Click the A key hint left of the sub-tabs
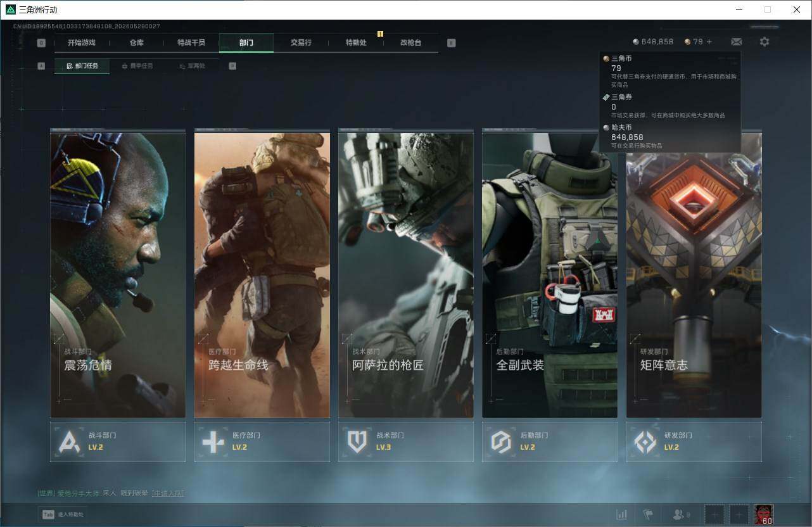 tap(41, 66)
